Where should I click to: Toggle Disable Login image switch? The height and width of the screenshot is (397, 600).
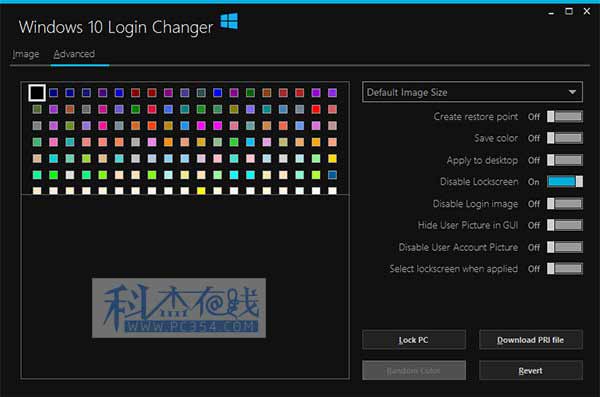click(565, 203)
